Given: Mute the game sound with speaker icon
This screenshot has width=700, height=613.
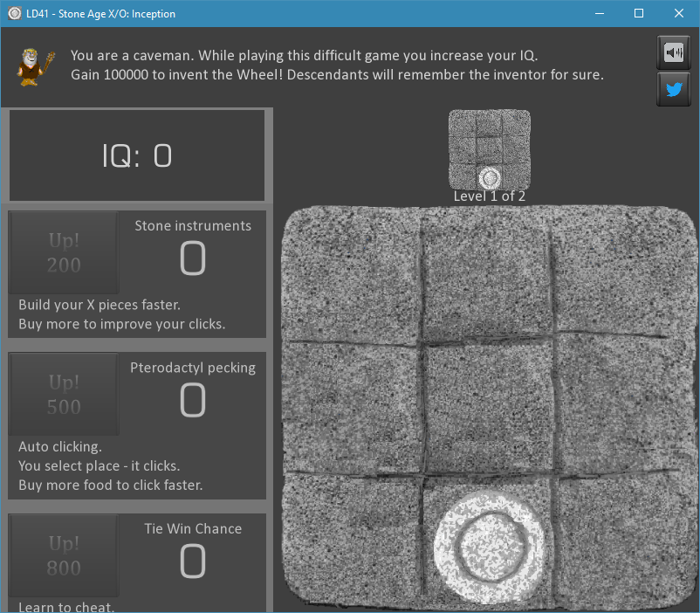Looking at the screenshot, I should point(673,52).
